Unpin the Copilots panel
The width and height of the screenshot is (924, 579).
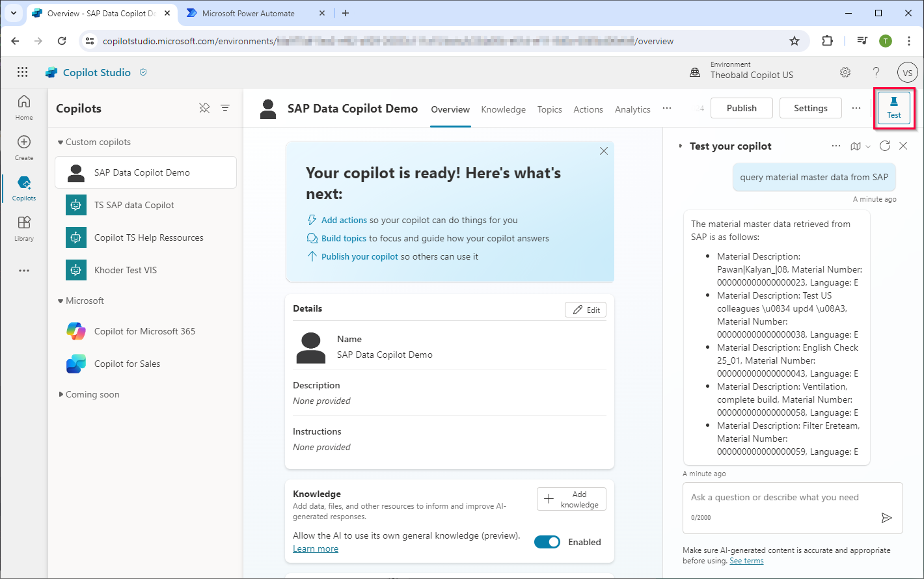point(204,108)
